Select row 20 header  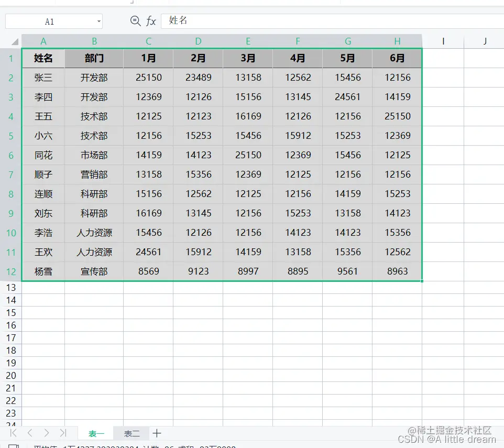click(11, 376)
